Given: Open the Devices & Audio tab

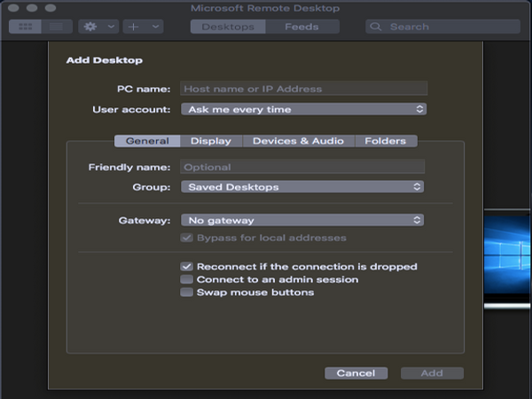Looking at the screenshot, I should [x=299, y=141].
